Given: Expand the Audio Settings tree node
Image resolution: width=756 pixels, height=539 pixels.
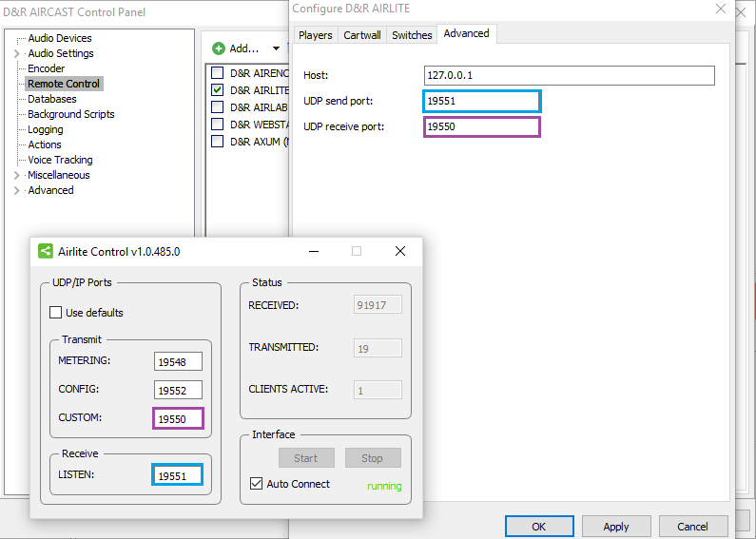Looking at the screenshot, I should (x=17, y=54).
